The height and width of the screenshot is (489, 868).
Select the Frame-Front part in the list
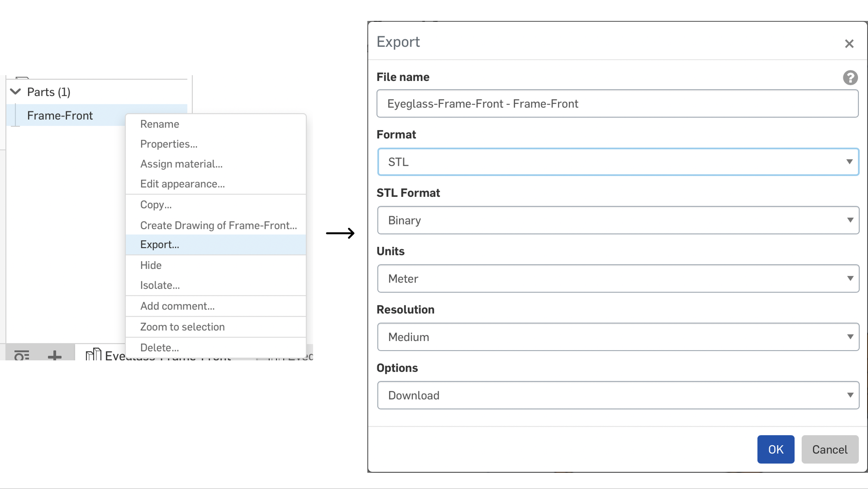(60, 115)
